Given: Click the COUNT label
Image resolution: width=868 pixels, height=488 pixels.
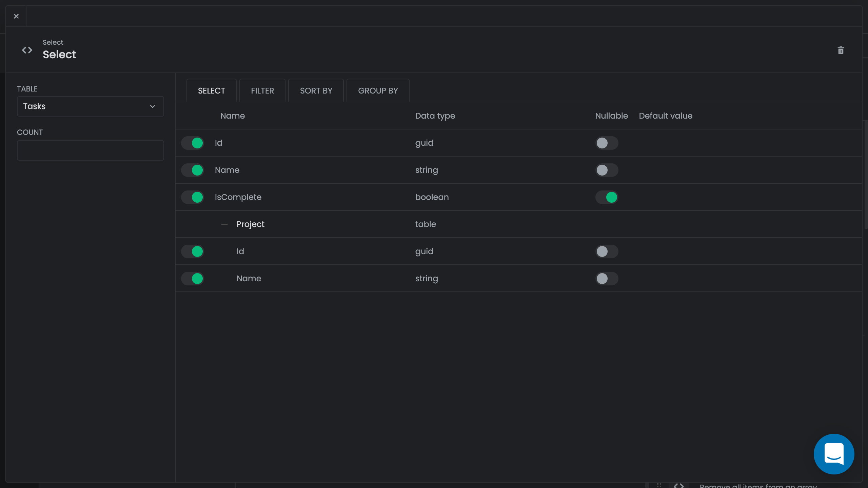Looking at the screenshot, I should click(x=30, y=132).
